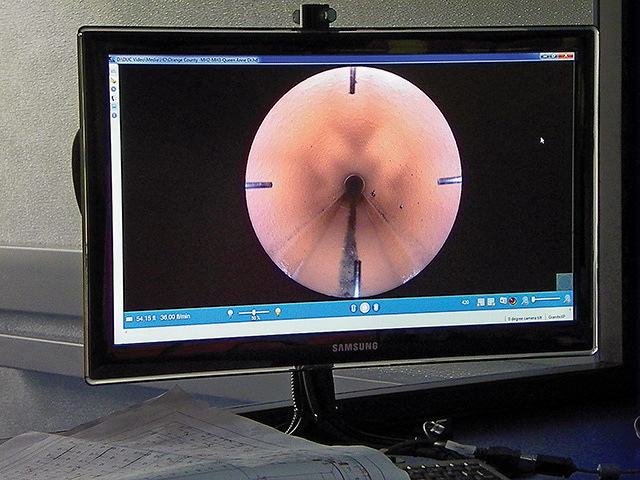
Task: Click the small icon left of the 54.15 ft readout
Action: tap(128, 319)
